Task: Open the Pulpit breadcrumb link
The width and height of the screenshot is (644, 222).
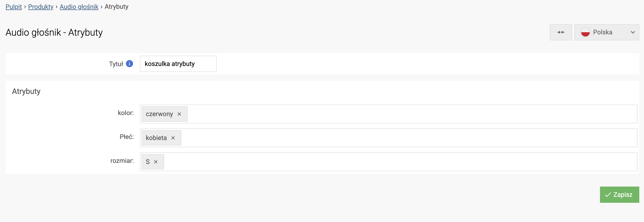Action: point(14,7)
